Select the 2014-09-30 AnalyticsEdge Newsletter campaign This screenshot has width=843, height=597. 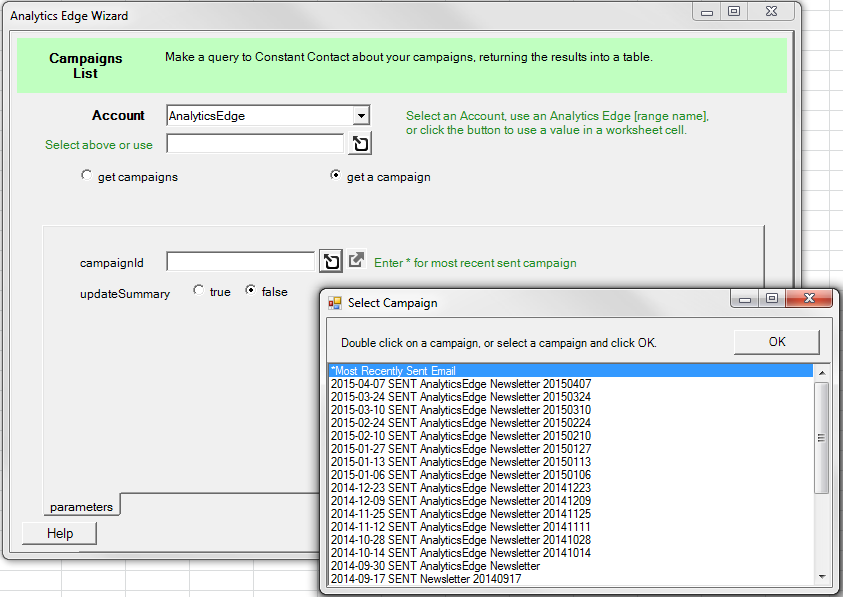point(570,566)
